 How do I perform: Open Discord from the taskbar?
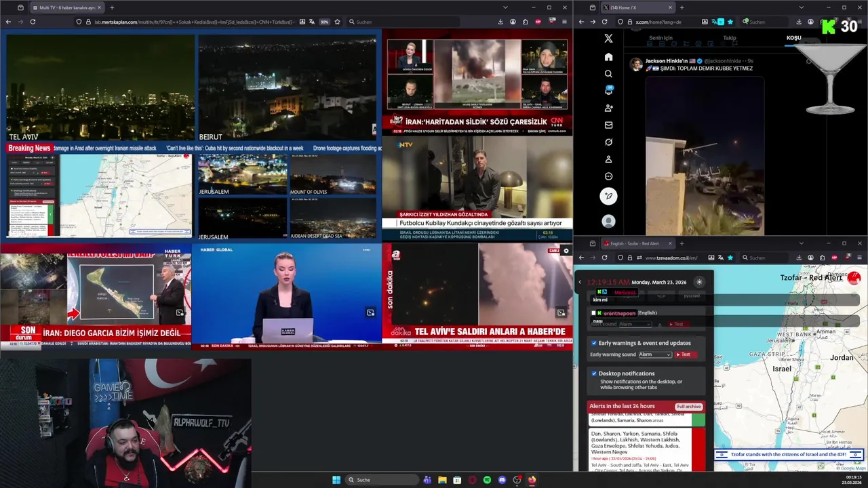point(502,480)
